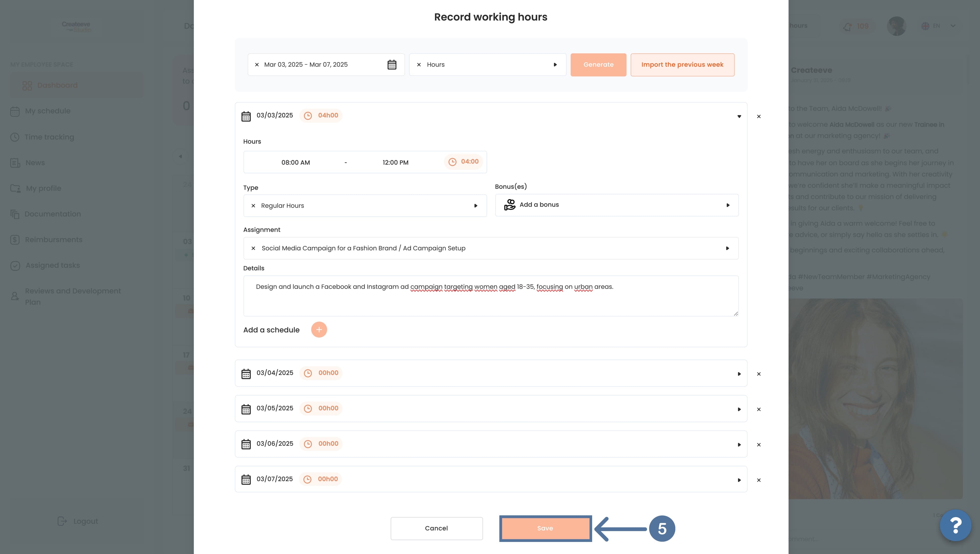Viewport: 980px width, 554px height.
Task: Add a schedule with plus button
Action: 319,329
